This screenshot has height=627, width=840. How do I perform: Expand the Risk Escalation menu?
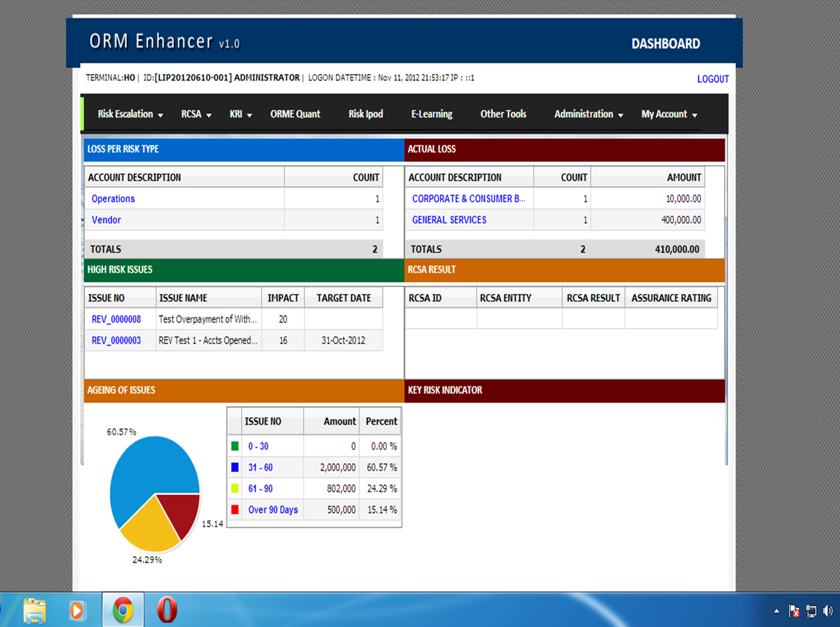pyautogui.click(x=125, y=114)
